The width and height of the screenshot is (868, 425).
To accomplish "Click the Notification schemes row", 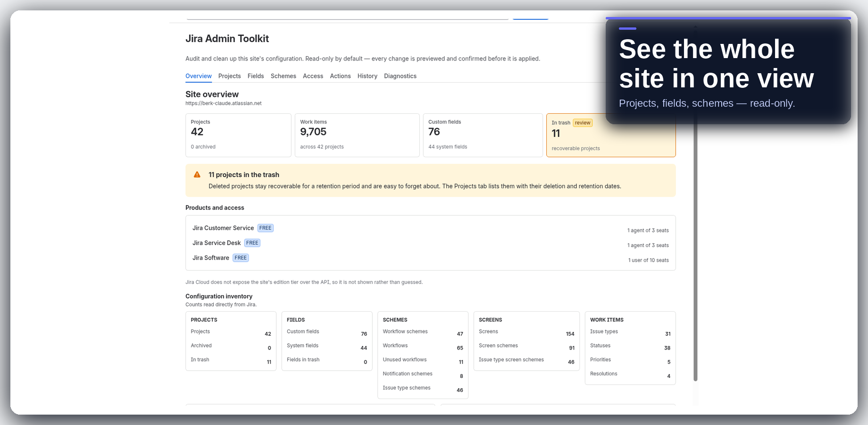I will [x=423, y=375].
